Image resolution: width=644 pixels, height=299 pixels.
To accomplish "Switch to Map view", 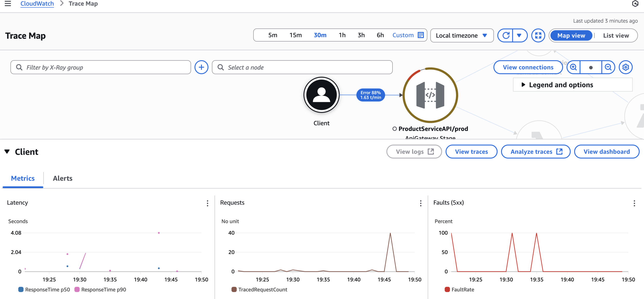I will click(571, 36).
